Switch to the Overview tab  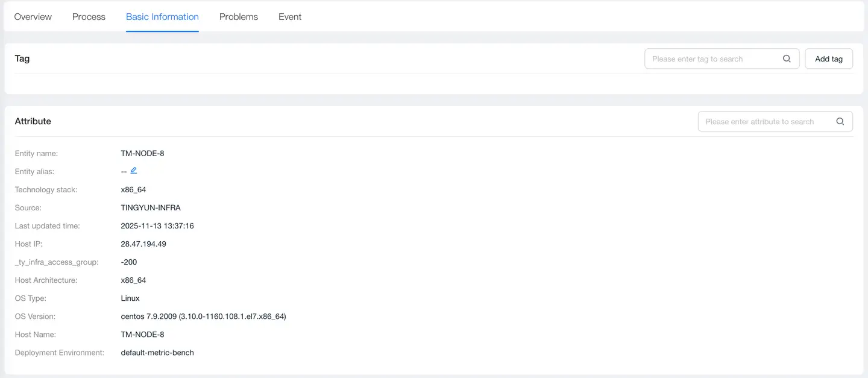pyautogui.click(x=33, y=17)
